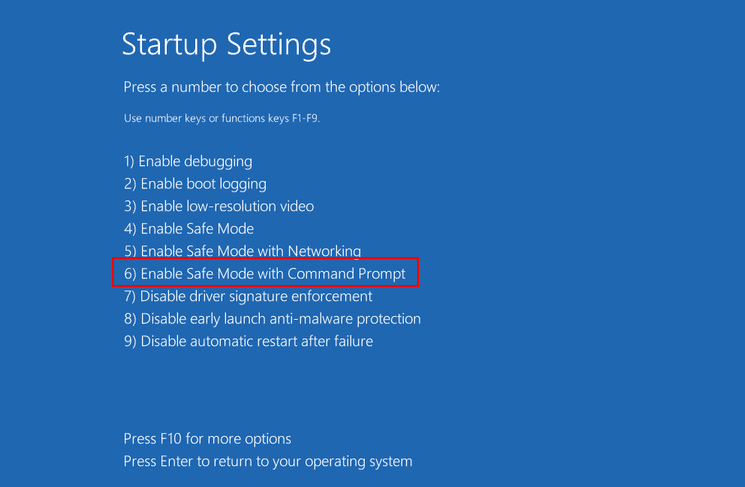Click the '1)' number before Enable debugging
This screenshot has width=745, height=487.
(129, 161)
